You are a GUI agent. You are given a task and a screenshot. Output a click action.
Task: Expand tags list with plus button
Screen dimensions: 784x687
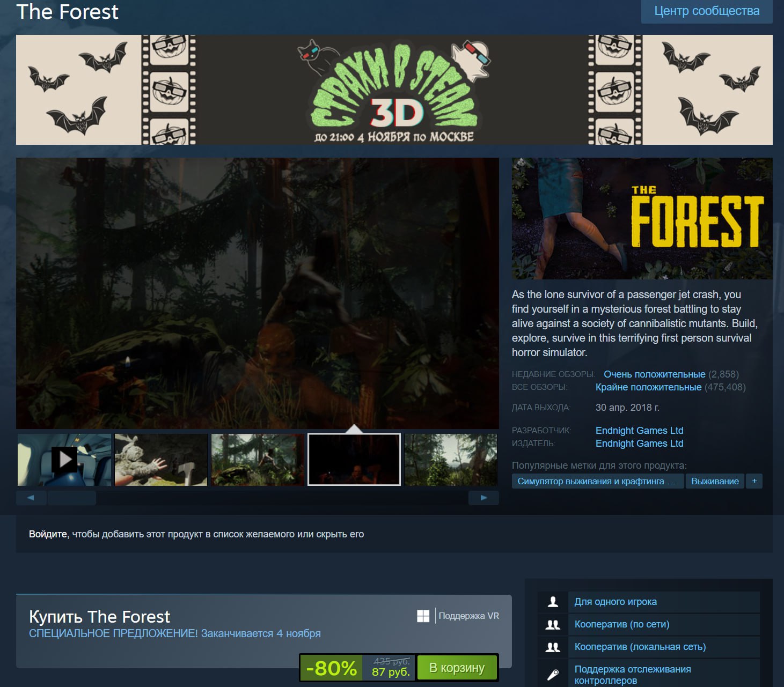tap(754, 481)
